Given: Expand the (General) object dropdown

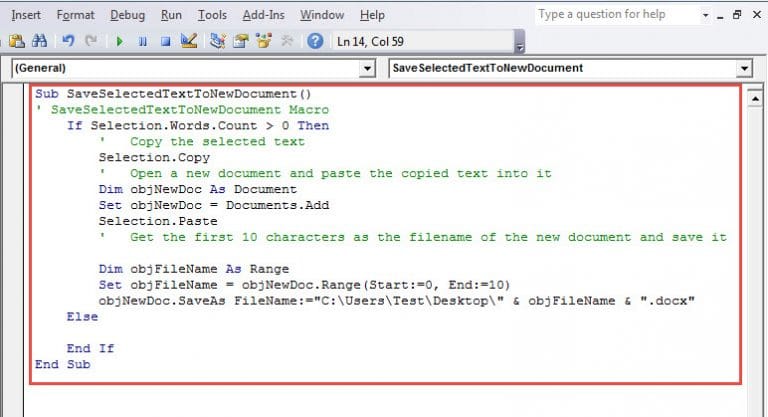Looking at the screenshot, I should (365, 69).
